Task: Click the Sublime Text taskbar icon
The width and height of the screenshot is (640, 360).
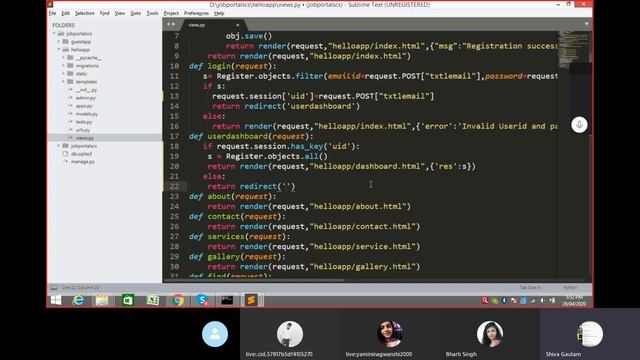Action: pos(251,300)
